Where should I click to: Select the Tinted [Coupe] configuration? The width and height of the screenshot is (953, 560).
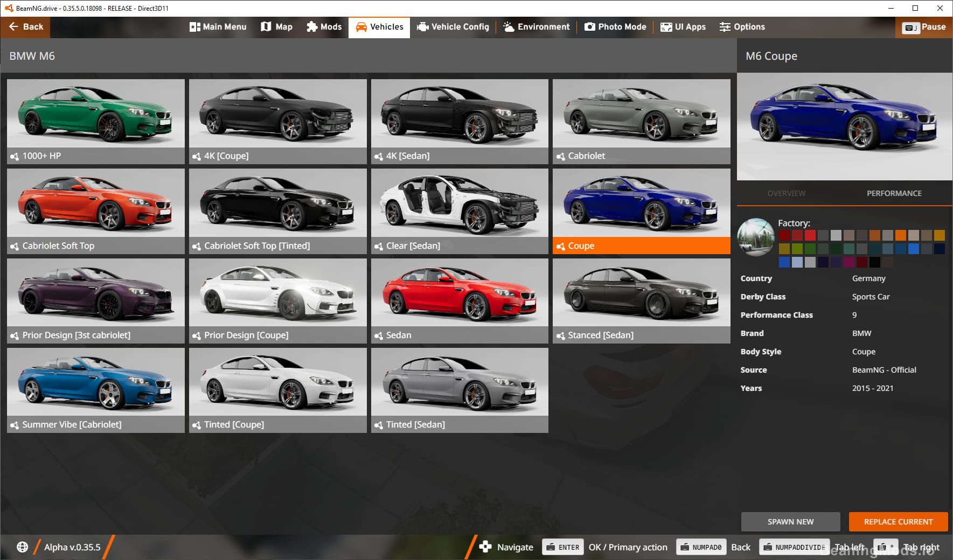click(x=277, y=390)
